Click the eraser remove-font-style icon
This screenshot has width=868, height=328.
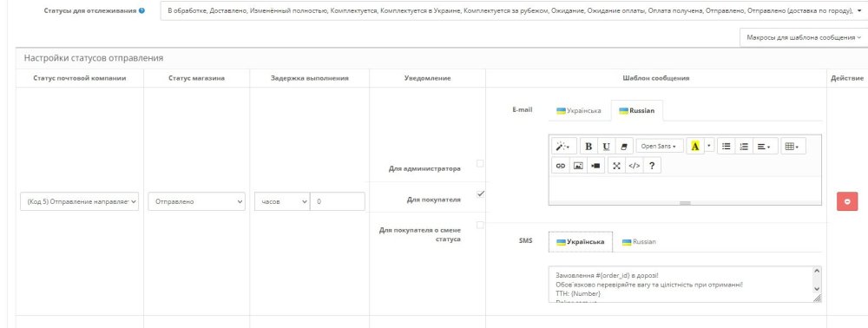tap(624, 147)
